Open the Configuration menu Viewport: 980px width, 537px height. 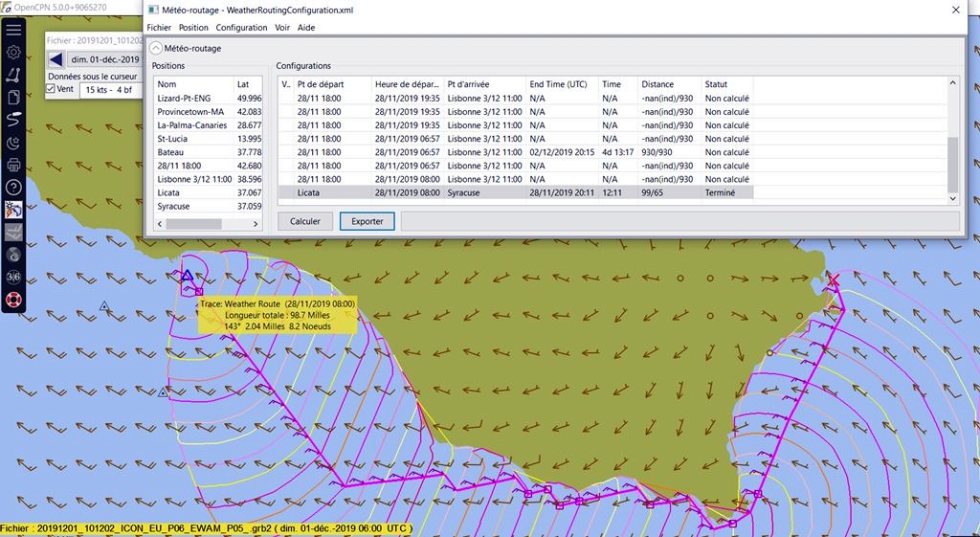point(241,28)
